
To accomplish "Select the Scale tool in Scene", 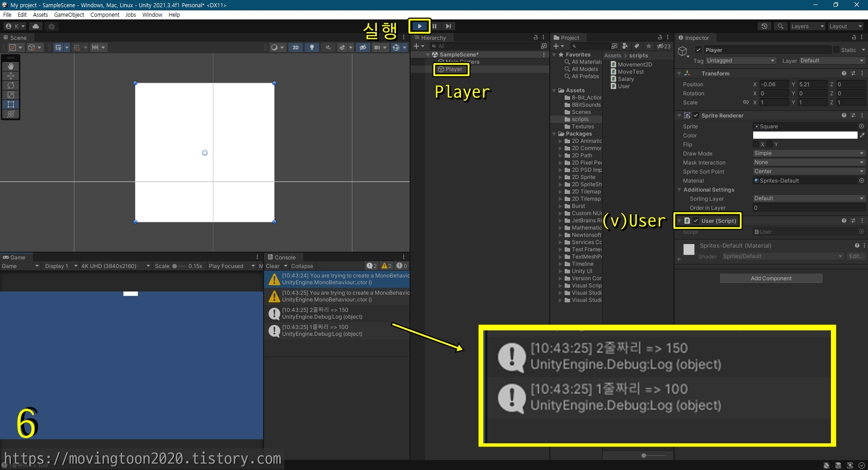I will [x=11, y=94].
